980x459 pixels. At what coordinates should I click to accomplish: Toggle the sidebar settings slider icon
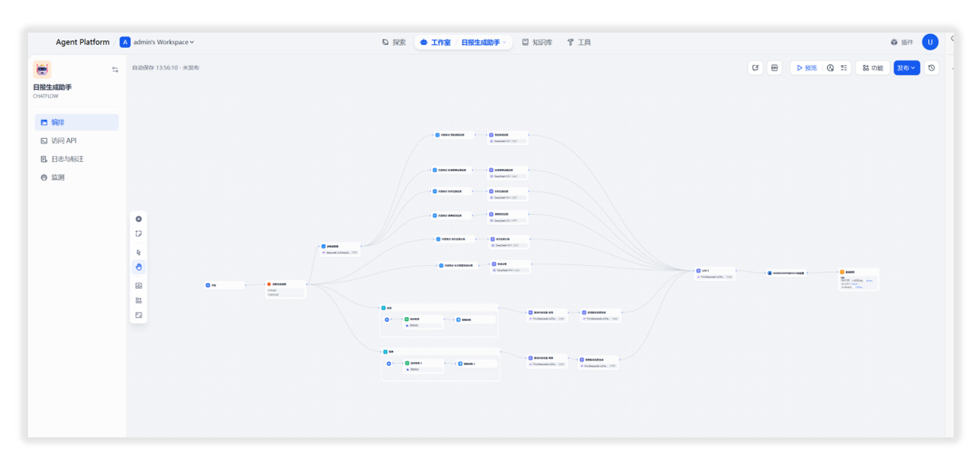(x=115, y=70)
